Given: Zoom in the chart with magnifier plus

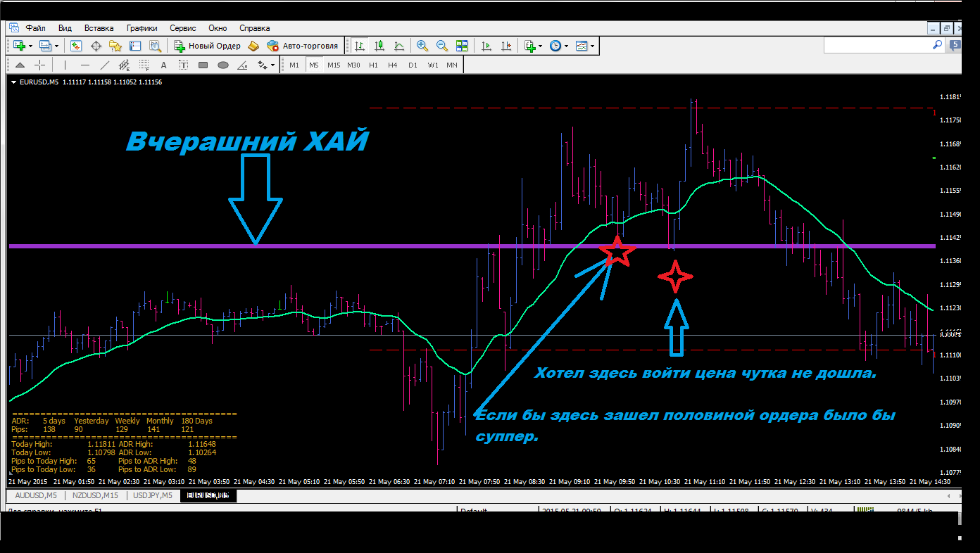Looking at the screenshot, I should [422, 46].
